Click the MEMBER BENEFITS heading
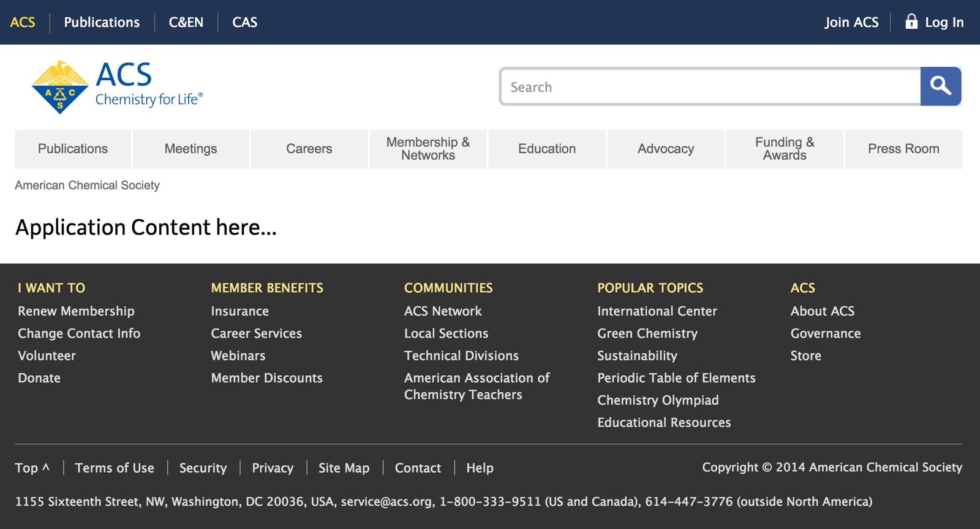Viewport: 980px width, 529px height. click(267, 288)
